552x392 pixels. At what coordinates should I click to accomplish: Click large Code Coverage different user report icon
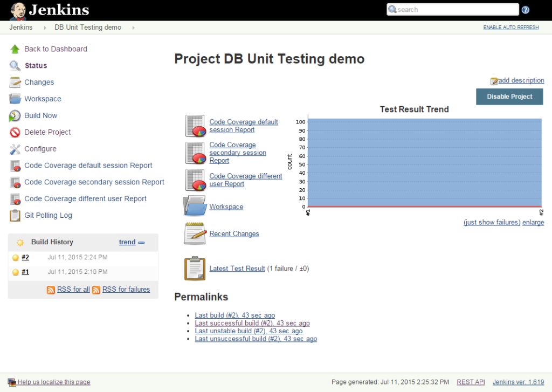click(x=195, y=180)
